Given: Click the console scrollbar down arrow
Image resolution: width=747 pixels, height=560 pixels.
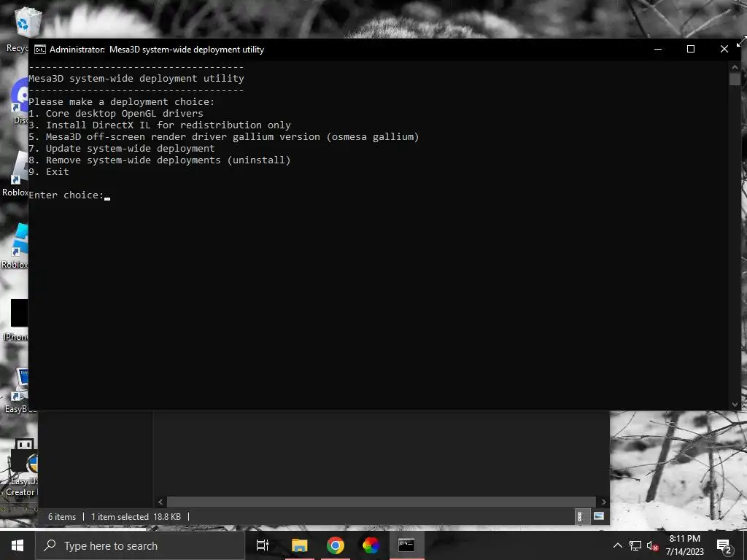Looking at the screenshot, I should coord(735,405).
